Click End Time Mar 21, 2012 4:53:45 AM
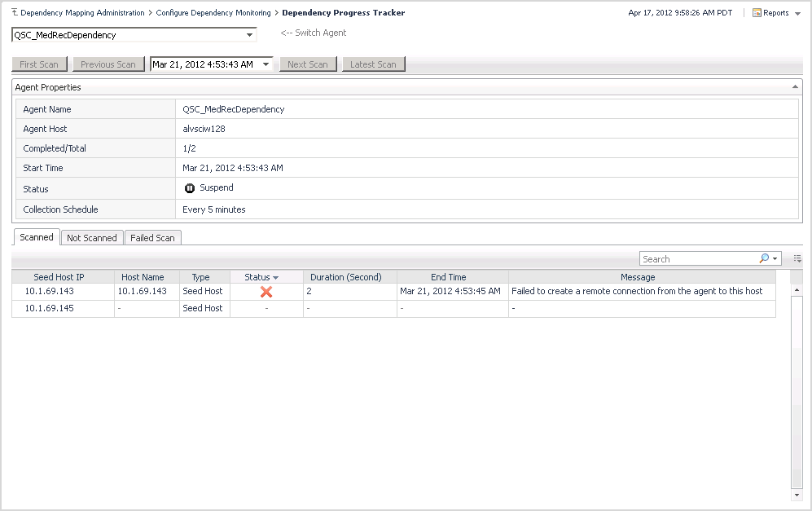812x511 pixels. tap(450, 291)
